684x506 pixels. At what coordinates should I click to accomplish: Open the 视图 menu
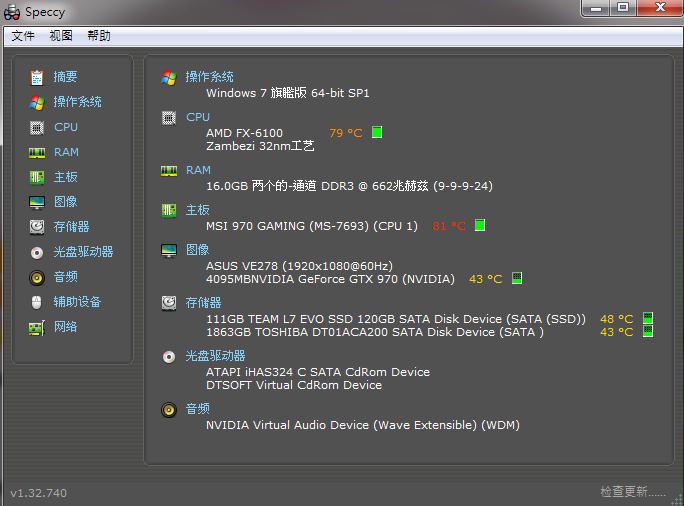pos(61,36)
